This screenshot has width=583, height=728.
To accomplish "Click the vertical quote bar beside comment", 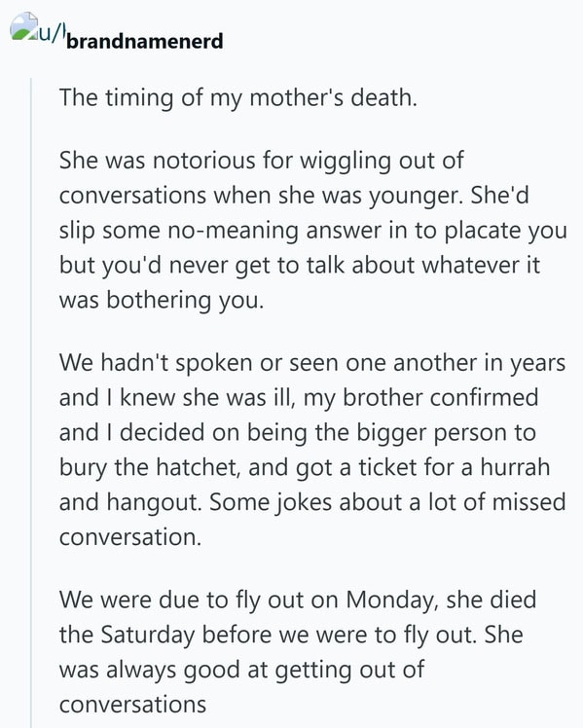I will tap(31, 403).
